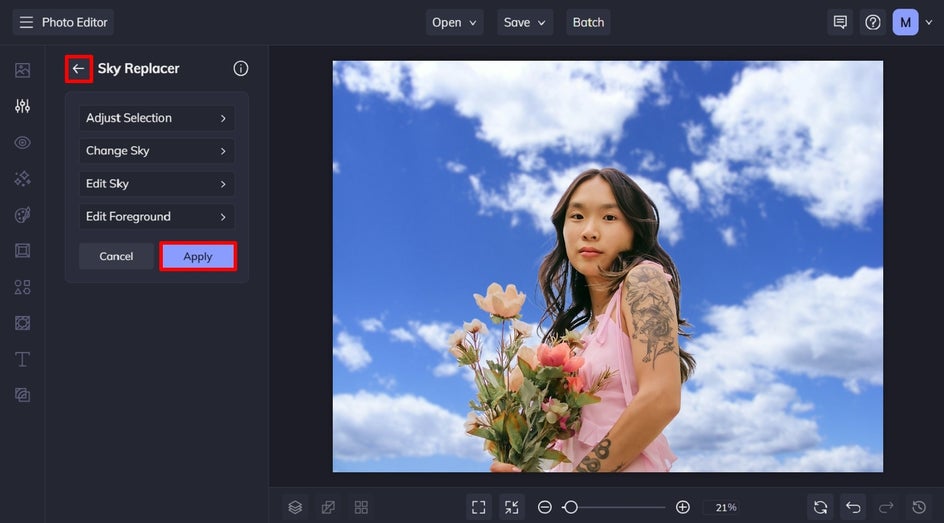Click the Photo Editor title label
This screenshot has height=523, width=944.
tap(75, 22)
